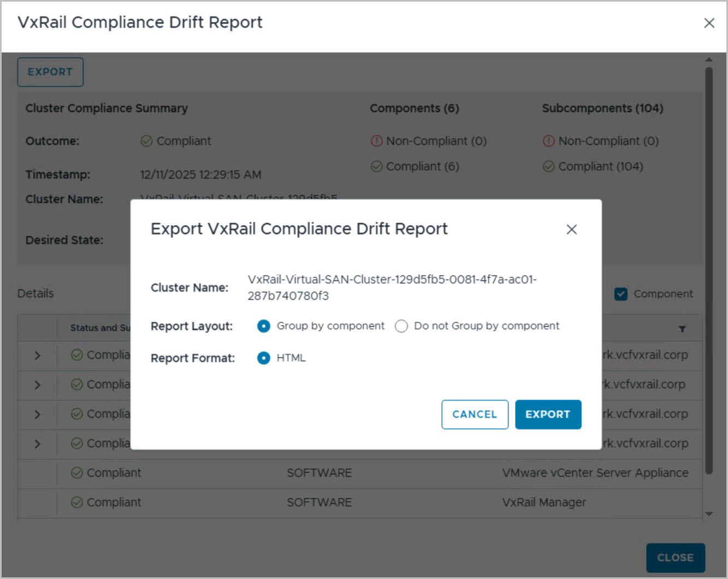Click CANCEL in the export dialog
The image size is (728, 579).
tap(475, 415)
